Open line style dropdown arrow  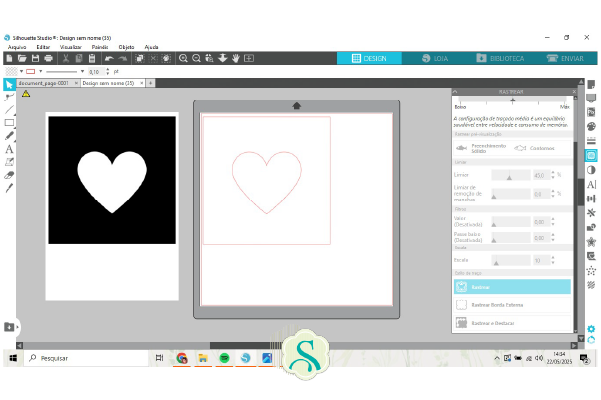[x=82, y=71]
